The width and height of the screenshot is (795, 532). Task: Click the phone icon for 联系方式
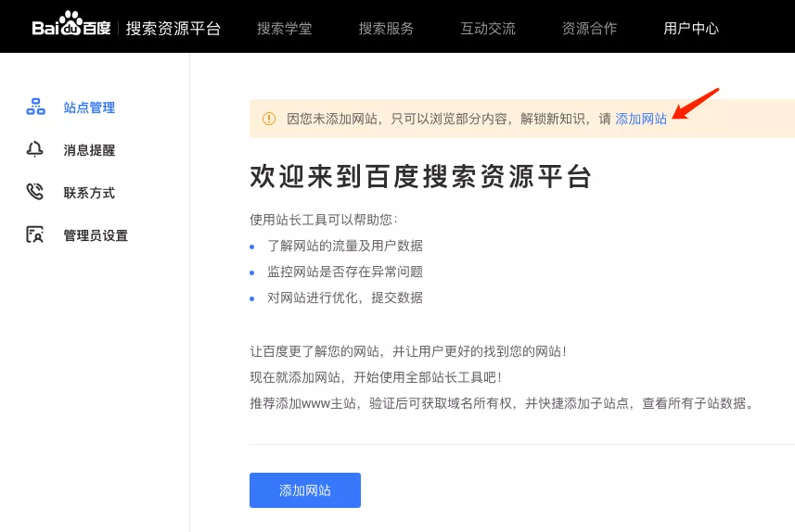[35, 192]
